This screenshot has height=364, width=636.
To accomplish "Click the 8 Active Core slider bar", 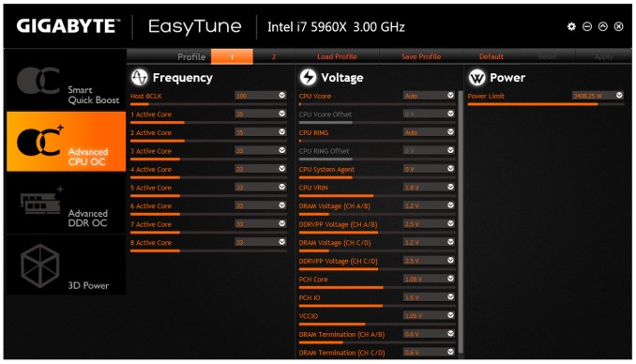I will pyautogui.click(x=208, y=250).
